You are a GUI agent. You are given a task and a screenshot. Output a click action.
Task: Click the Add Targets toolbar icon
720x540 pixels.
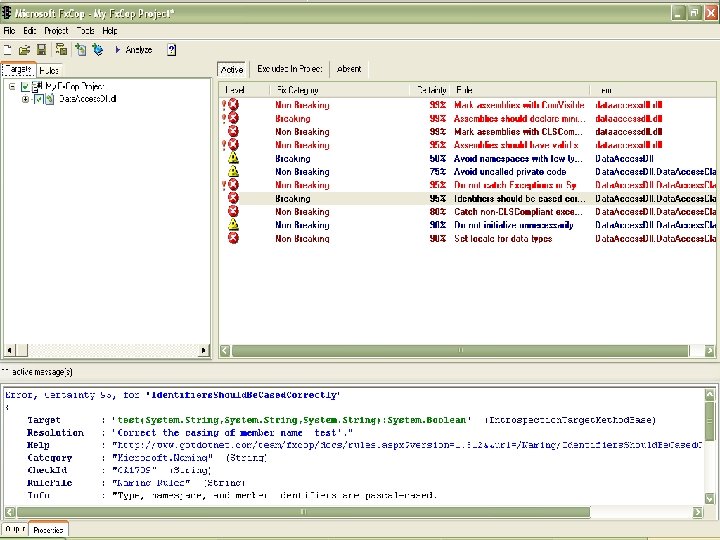79,49
